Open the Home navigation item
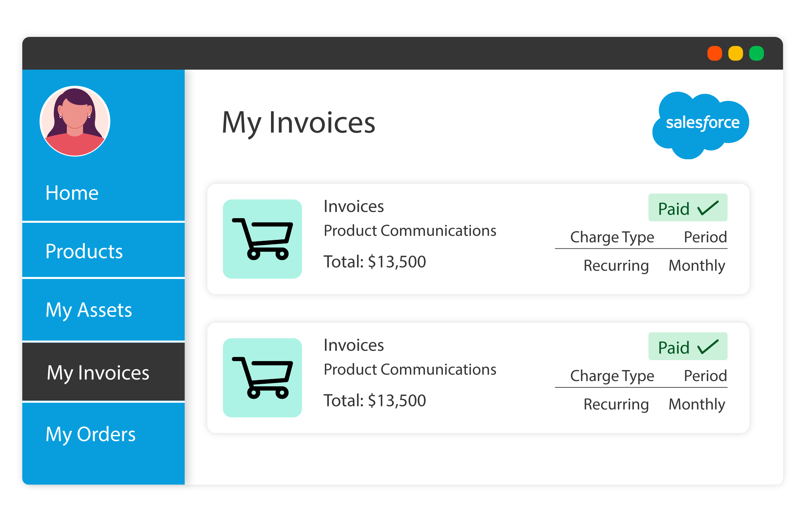This screenshot has height=532, width=798. click(72, 193)
